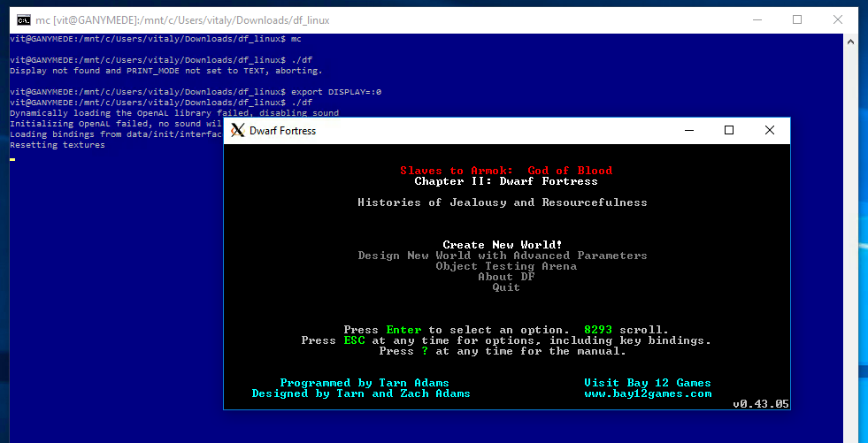The image size is (868, 443).
Task: Click the Initializing OpenAL failed terminal line
Action: coord(116,124)
